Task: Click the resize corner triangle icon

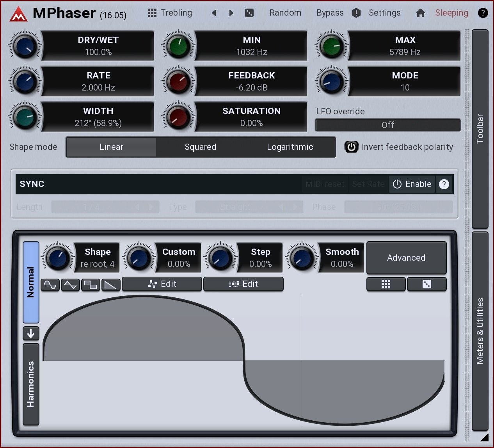Action: coord(485,437)
